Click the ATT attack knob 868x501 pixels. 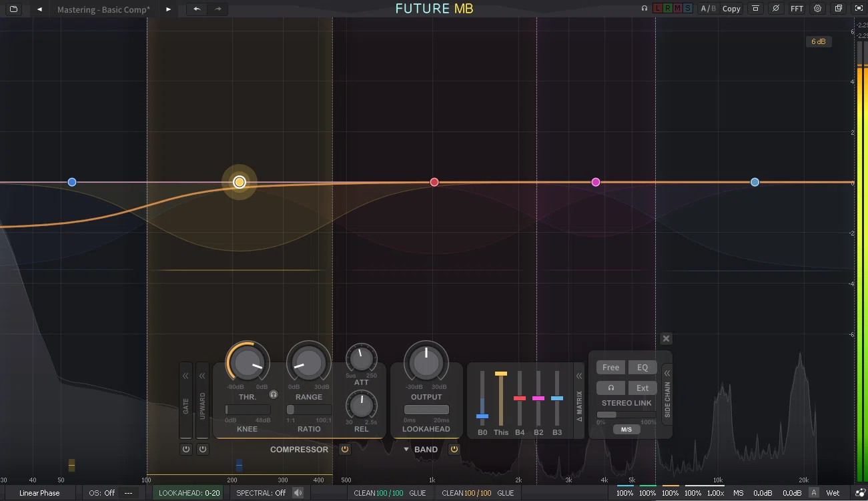pos(361,359)
